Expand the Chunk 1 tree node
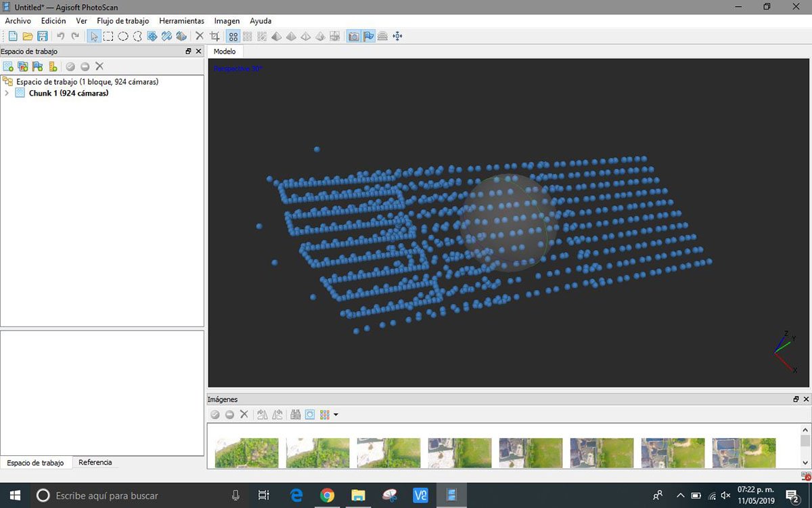This screenshot has height=508, width=812. click(x=7, y=93)
